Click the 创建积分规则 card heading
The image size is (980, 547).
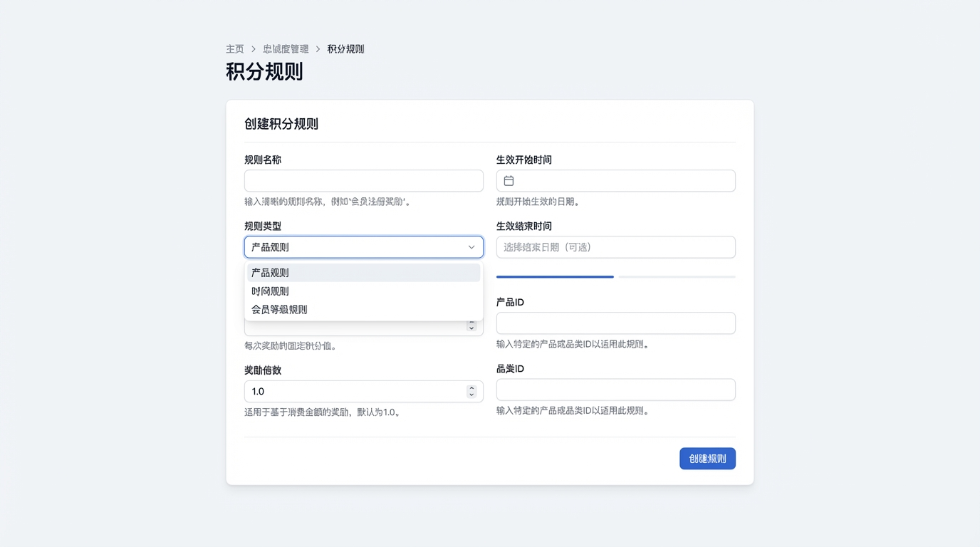tap(281, 124)
